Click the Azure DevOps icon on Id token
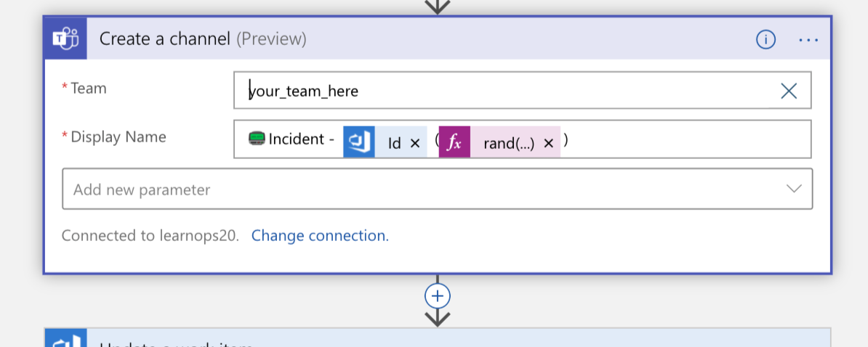868x347 pixels. click(x=358, y=142)
